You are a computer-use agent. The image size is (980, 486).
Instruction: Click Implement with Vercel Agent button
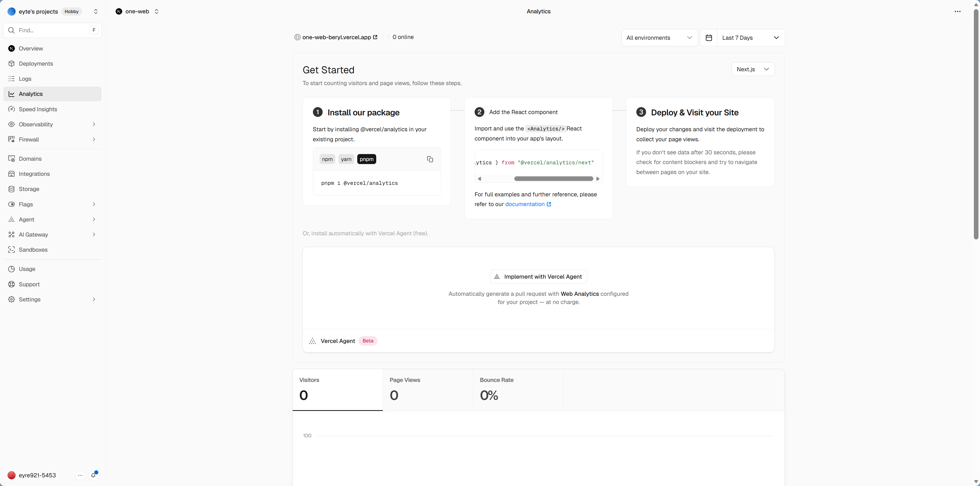click(x=538, y=277)
